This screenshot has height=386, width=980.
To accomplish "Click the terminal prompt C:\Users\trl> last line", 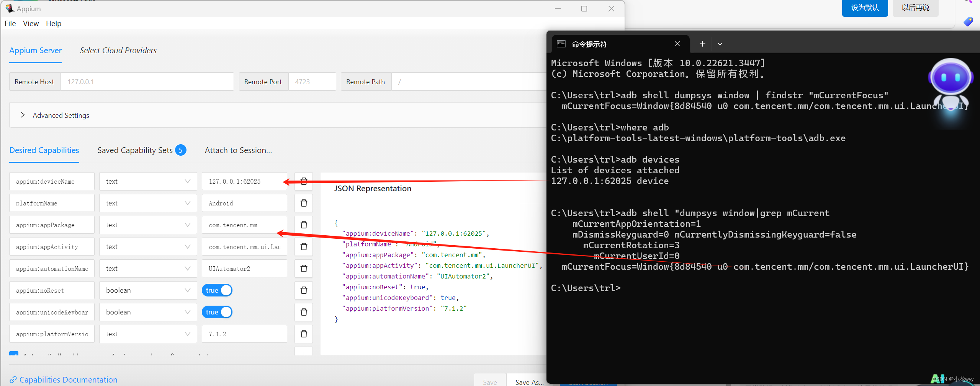I will [x=586, y=288].
